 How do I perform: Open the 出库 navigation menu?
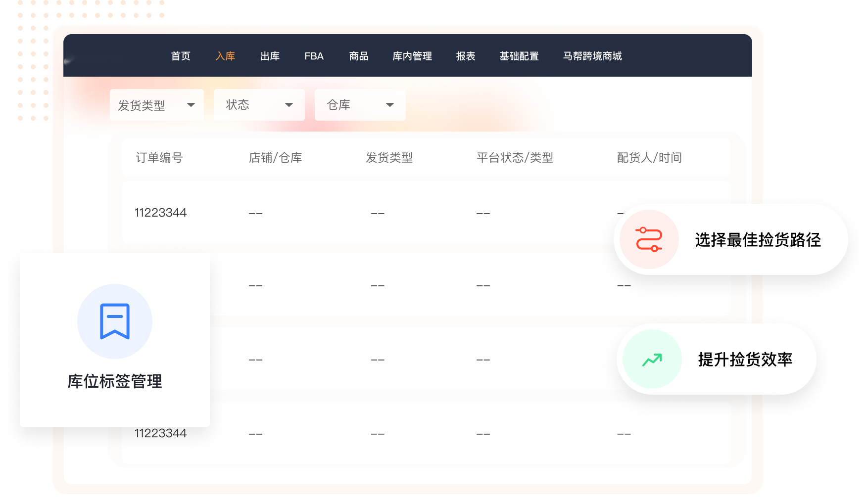coord(270,56)
